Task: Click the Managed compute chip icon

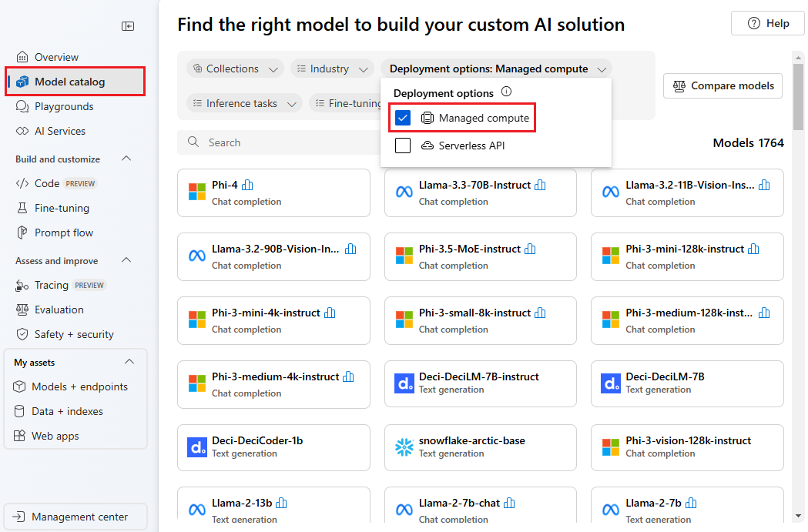Action: [427, 118]
